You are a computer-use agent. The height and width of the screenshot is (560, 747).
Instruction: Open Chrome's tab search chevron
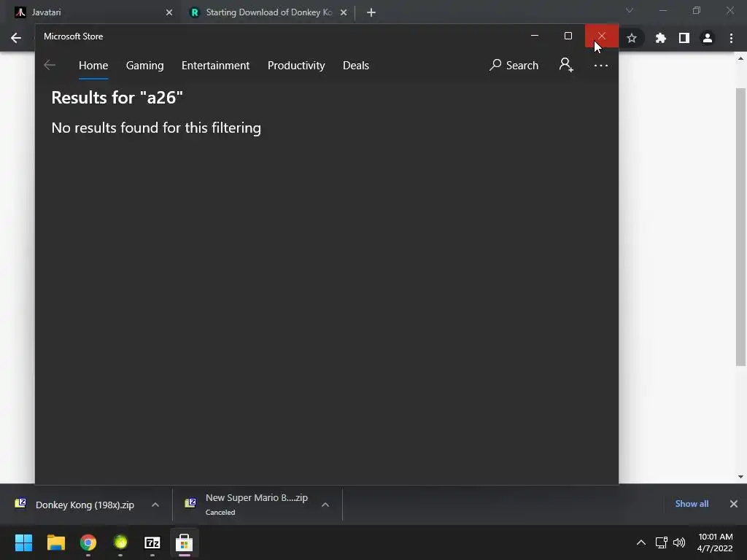tap(630, 10)
